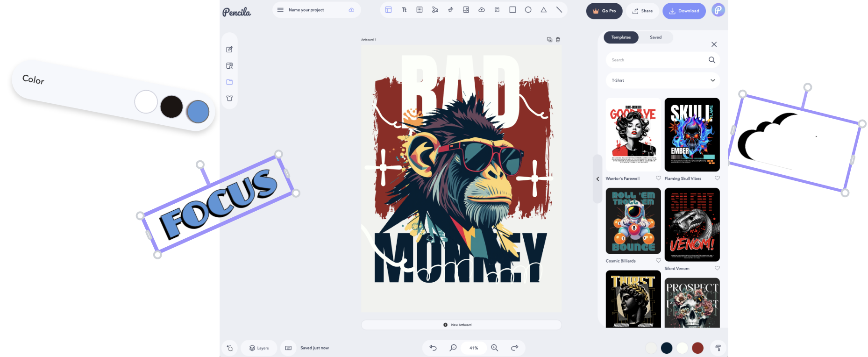868x357 pixels.
Task: Delete Artboard 1 using the trash icon
Action: pos(558,40)
